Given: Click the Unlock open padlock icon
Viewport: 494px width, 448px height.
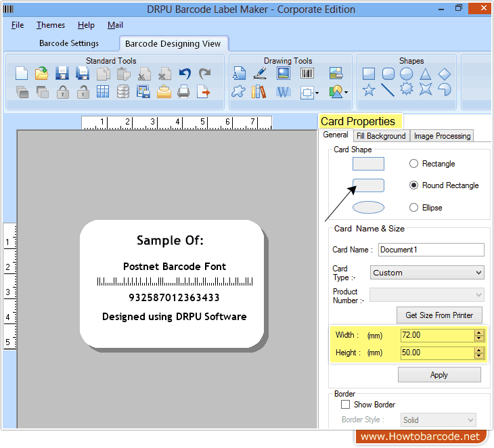Looking at the screenshot, I should point(83,92).
